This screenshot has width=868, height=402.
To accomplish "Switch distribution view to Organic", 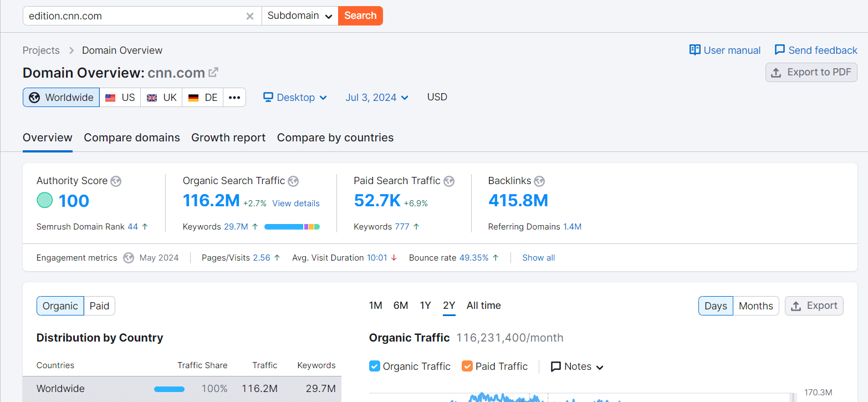I will click(60, 306).
